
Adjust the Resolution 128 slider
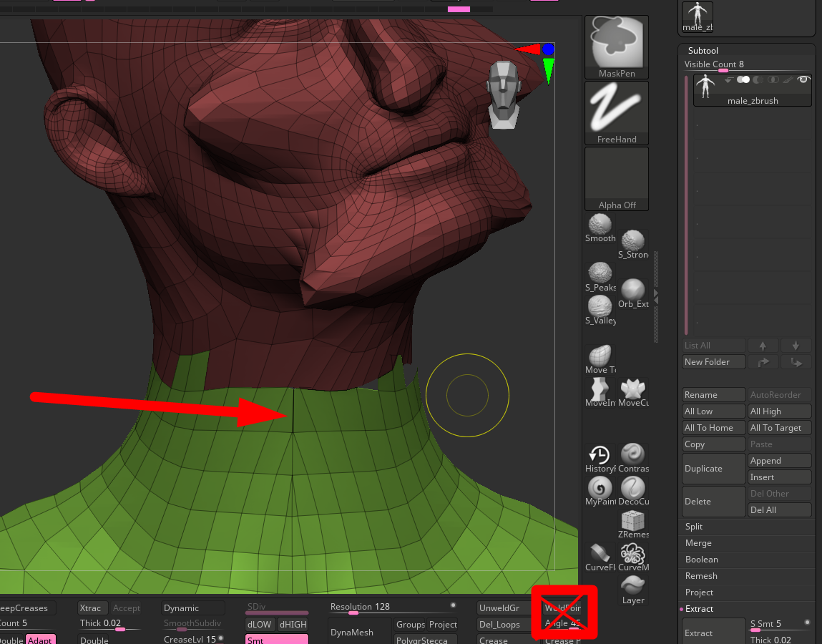click(393, 608)
